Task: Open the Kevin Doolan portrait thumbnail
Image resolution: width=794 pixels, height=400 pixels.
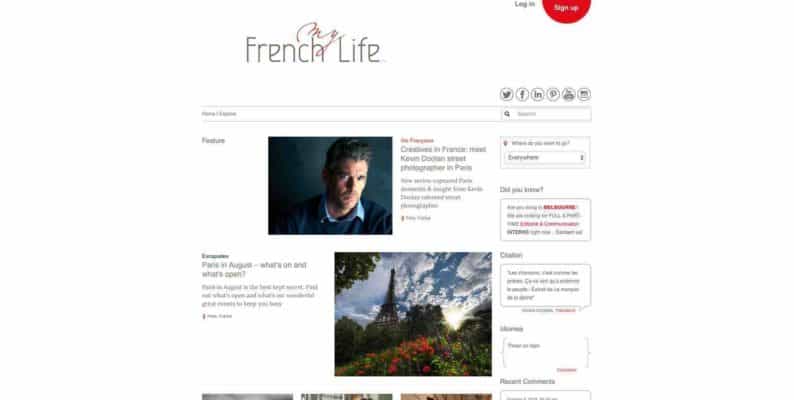Action: click(x=330, y=185)
